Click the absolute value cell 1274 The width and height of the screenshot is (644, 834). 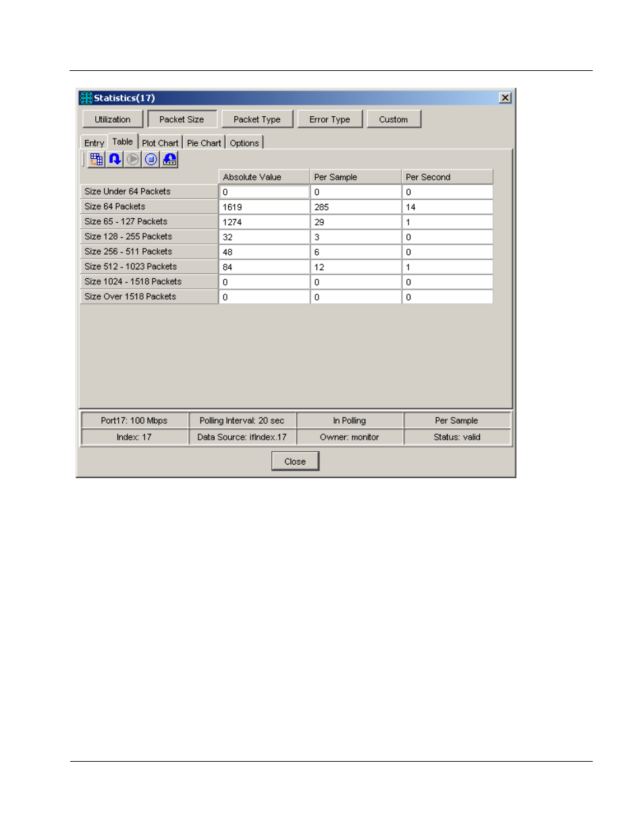(x=264, y=222)
